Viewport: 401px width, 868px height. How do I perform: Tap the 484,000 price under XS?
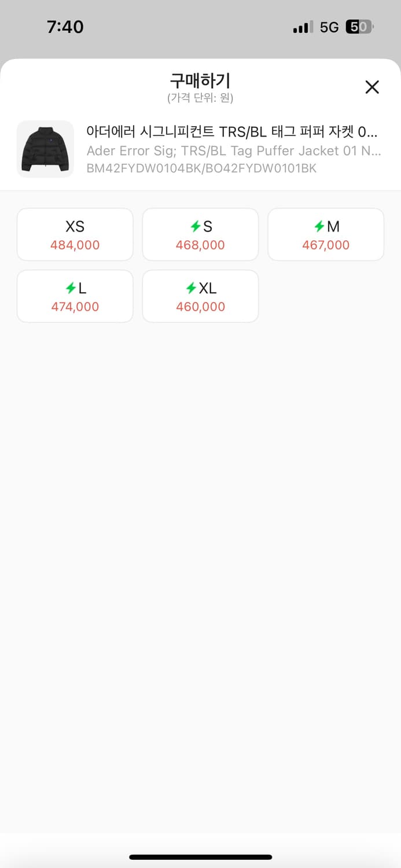pyautogui.click(x=75, y=245)
